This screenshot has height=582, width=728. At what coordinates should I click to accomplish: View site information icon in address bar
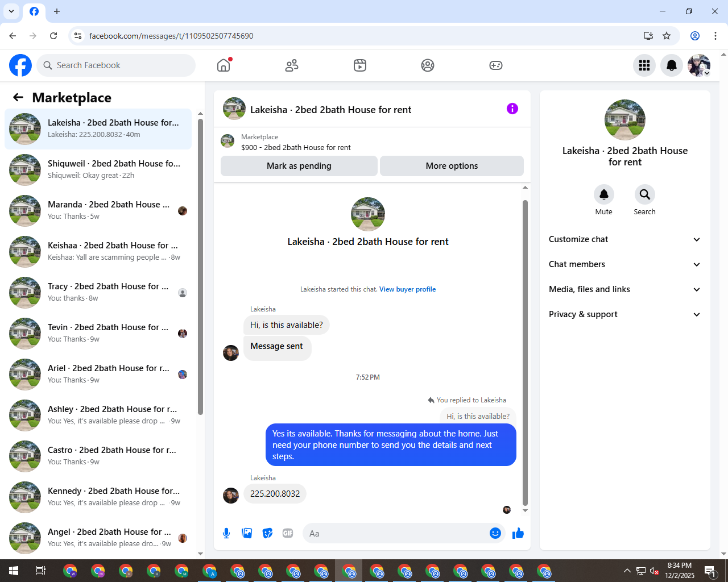pyautogui.click(x=78, y=36)
